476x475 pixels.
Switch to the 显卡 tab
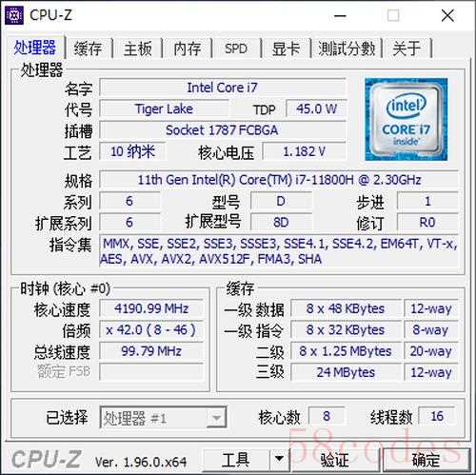tap(286, 49)
